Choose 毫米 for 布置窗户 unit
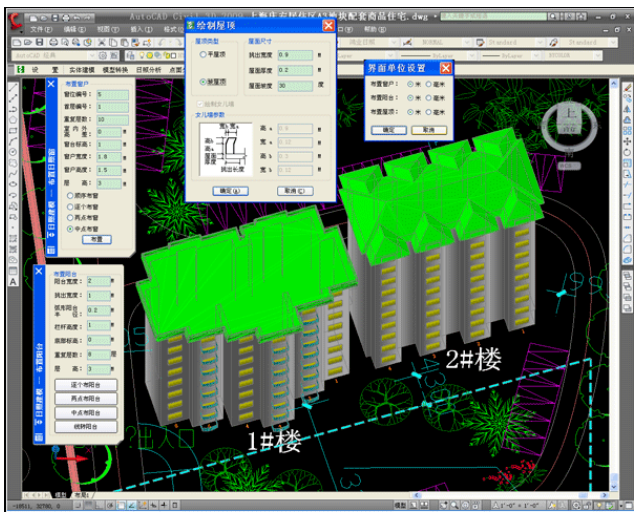640x515 pixels. [x=429, y=84]
